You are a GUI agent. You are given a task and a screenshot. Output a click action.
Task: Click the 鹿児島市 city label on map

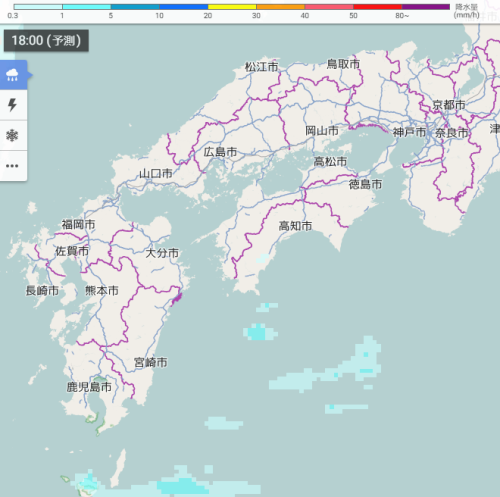pos(89,387)
